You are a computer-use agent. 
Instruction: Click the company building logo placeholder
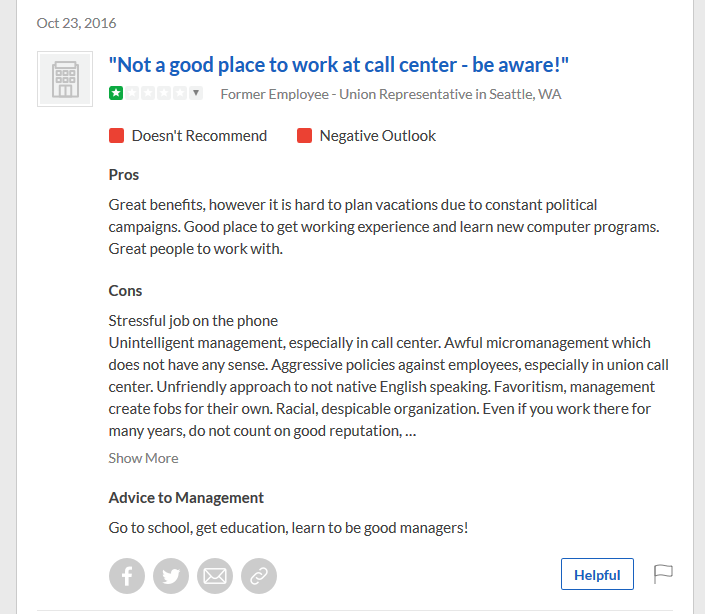(x=65, y=79)
